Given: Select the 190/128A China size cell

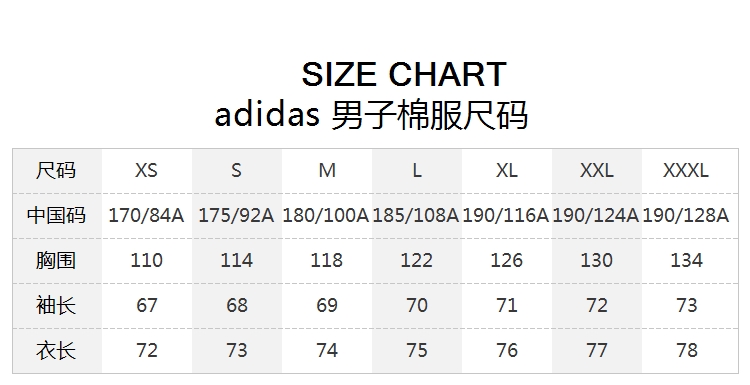Looking at the screenshot, I should pos(686,215).
